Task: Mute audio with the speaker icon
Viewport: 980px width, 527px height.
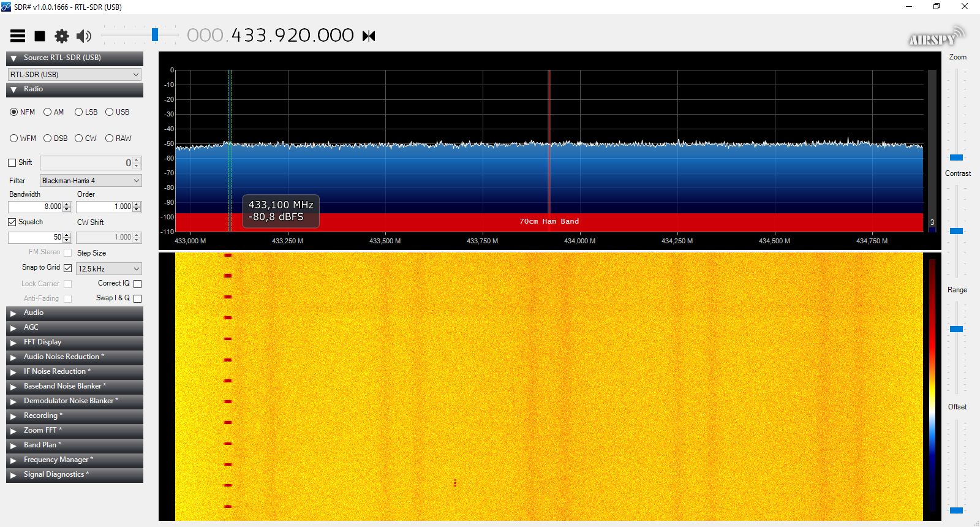Action: click(x=84, y=36)
